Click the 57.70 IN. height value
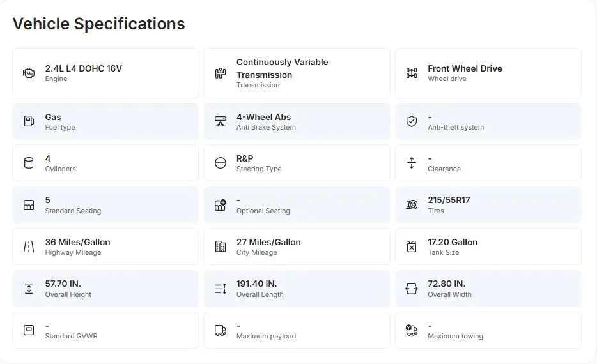597x364 pixels. 63,284
